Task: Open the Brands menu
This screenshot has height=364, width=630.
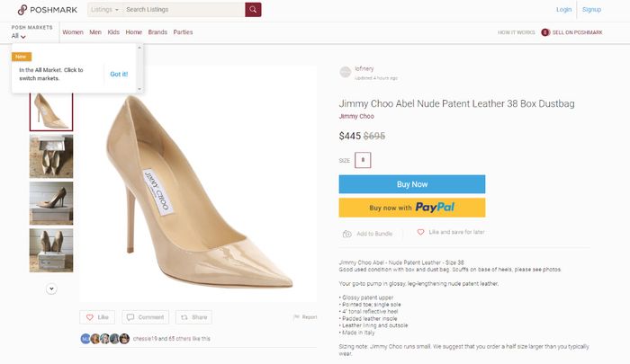Action: [x=157, y=32]
